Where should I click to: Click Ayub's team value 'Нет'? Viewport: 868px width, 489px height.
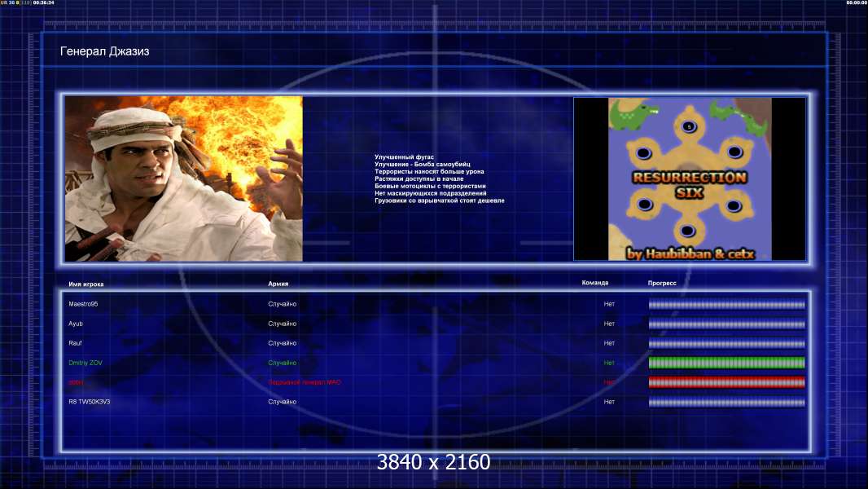(609, 324)
